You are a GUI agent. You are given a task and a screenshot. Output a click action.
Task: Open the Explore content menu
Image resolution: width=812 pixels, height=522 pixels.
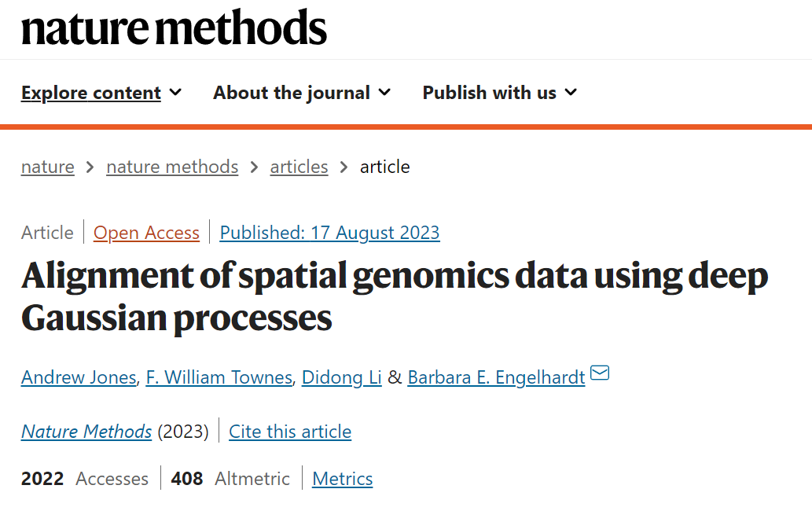point(91,93)
